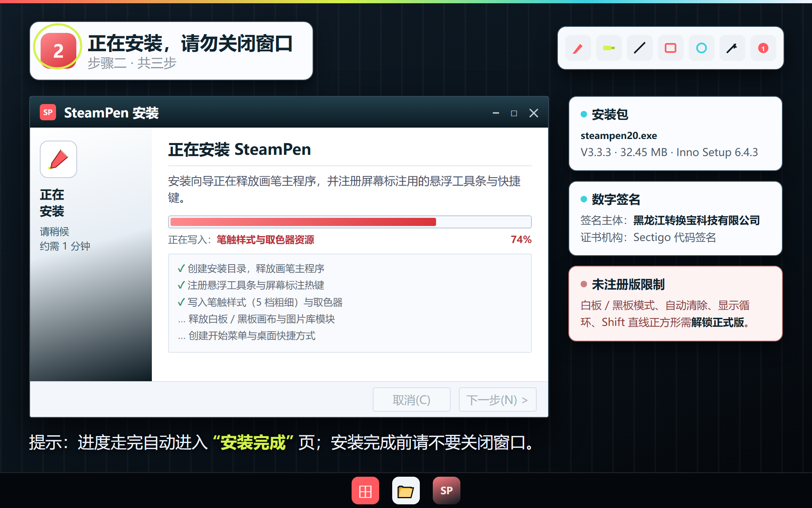Open the file explorer folder in taskbar
The height and width of the screenshot is (508, 812).
pos(406,491)
